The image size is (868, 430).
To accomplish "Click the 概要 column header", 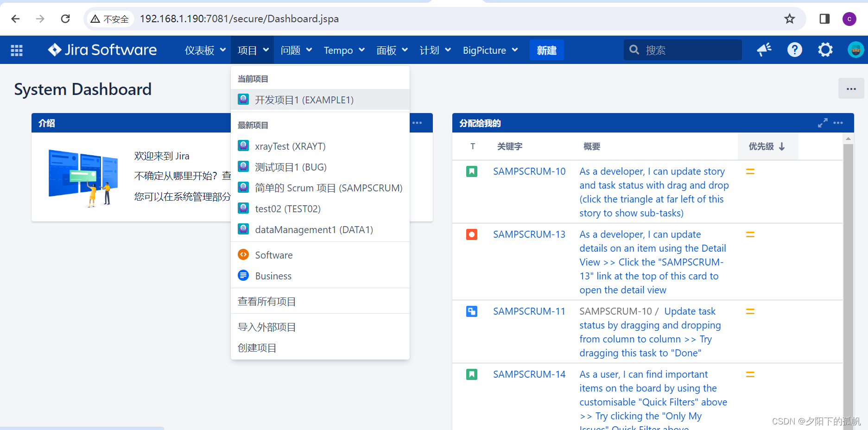I will pyautogui.click(x=592, y=146).
